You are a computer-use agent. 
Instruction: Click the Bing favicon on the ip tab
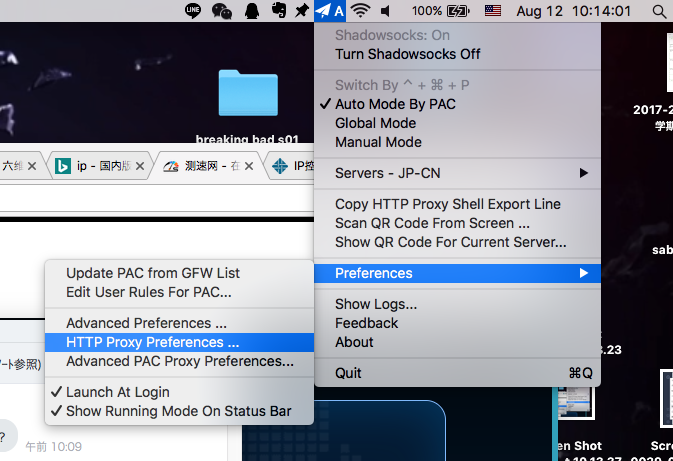point(63,166)
